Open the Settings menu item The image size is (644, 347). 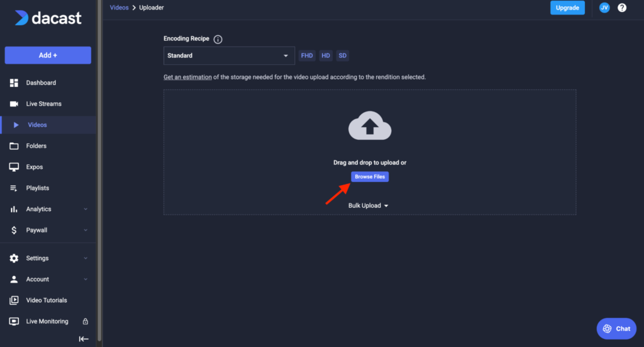click(37, 258)
